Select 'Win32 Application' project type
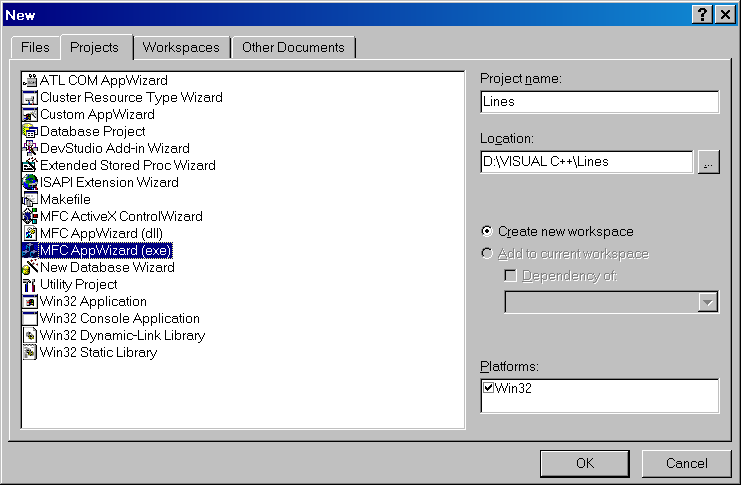This screenshot has height=485, width=741. point(94,302)
